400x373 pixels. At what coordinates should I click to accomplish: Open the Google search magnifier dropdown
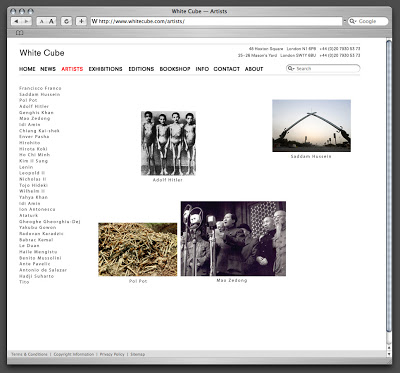(x=353, y=21)
